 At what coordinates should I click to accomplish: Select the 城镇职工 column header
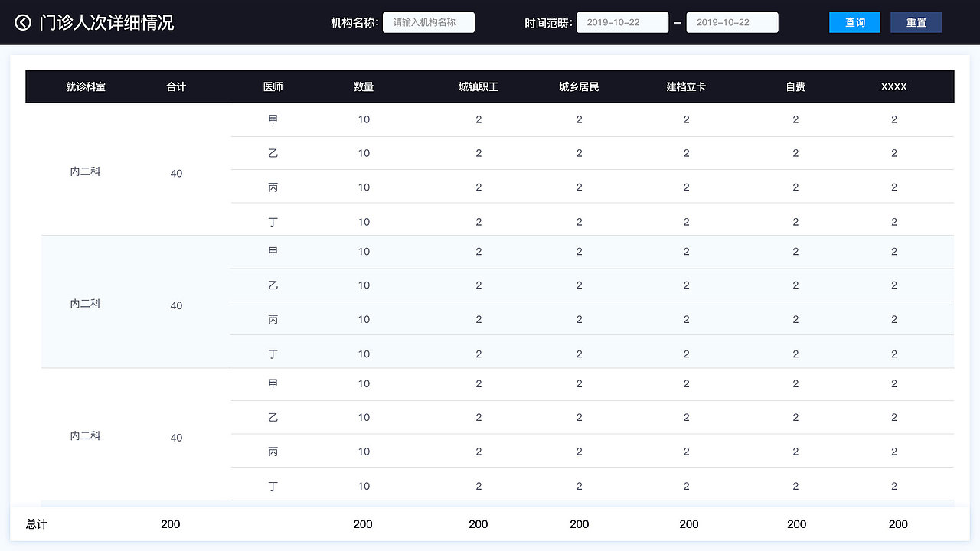click(479, 87)
